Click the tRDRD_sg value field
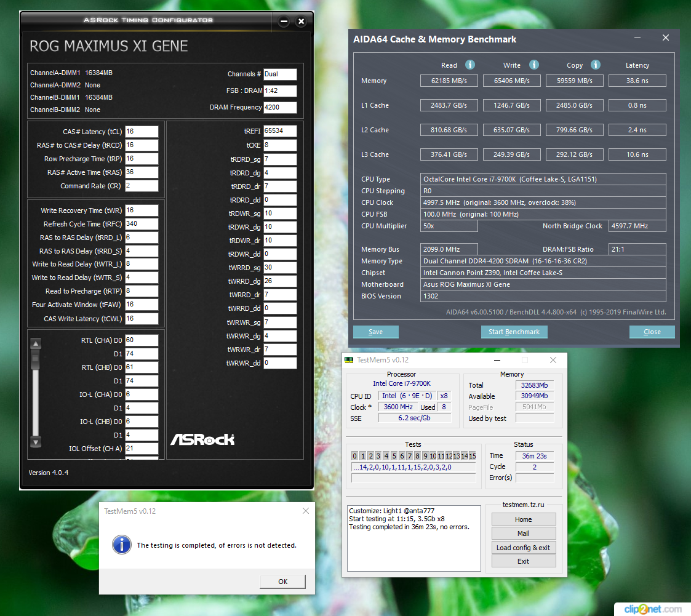The image size is (691, 616). (281, 159)
